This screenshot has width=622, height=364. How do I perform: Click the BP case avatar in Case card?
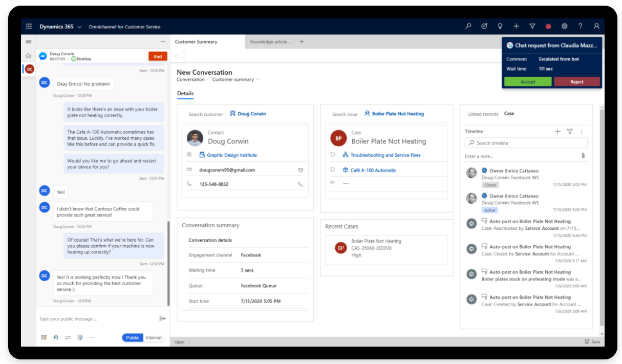pyautogui.click(x=338, y=138)
